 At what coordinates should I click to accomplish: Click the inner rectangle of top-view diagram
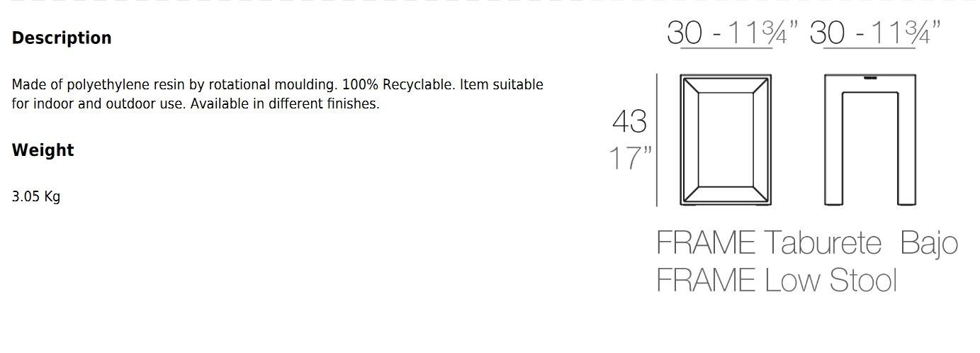pos(726,140)
